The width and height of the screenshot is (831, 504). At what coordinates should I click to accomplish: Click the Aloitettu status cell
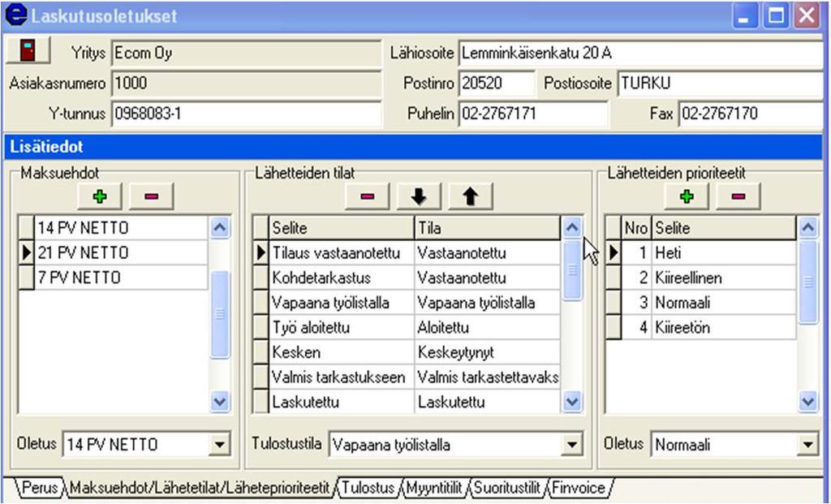487,328
